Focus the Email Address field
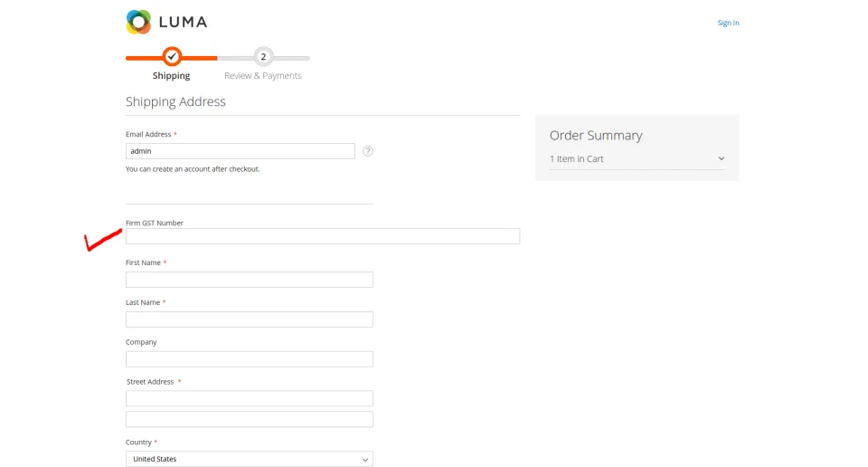868x467 pixels. (241, 150)
